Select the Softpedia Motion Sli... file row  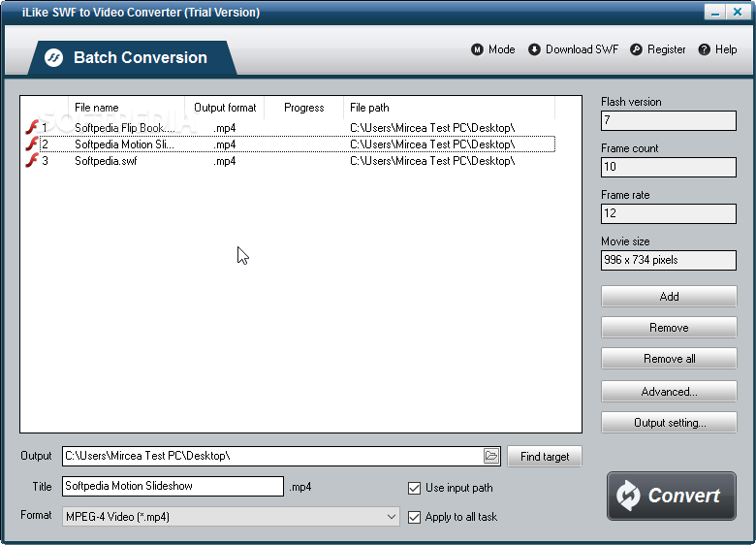click(x=289, y=144)
